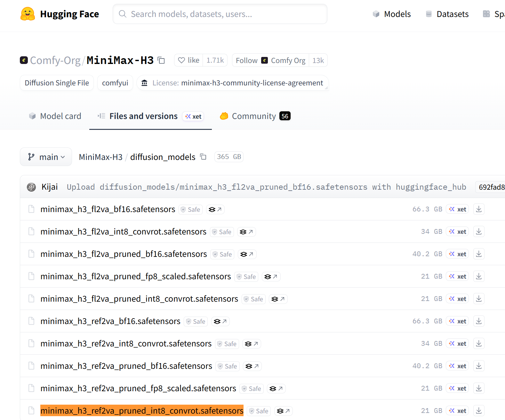The width and height of the screenshot is (505, 420).
Task: Click Comfy-Org organization avatar icon by title
Action: (24, 60)
